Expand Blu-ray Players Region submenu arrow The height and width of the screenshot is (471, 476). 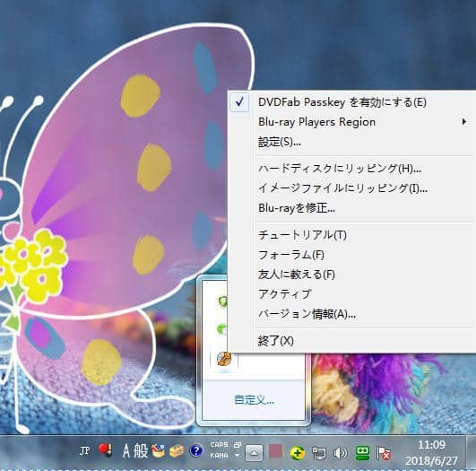click(x=463, y=122)
